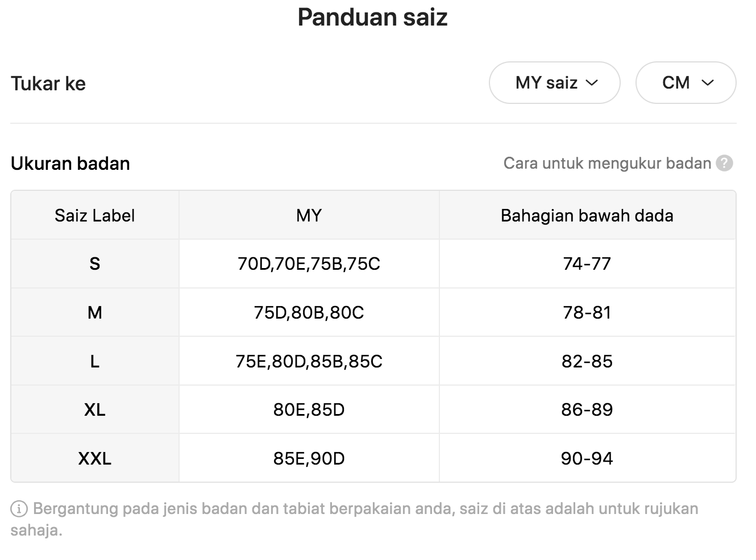Click the Ukuran badan section title
Image resolution: width=756 pixels, height=560 pixels.
[70, 164]
